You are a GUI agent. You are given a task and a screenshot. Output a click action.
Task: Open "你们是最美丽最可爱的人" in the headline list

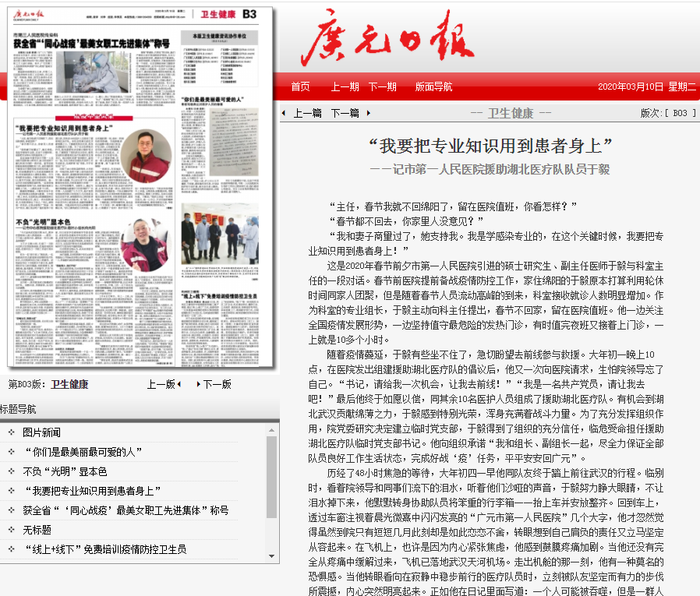pos(83,452)
